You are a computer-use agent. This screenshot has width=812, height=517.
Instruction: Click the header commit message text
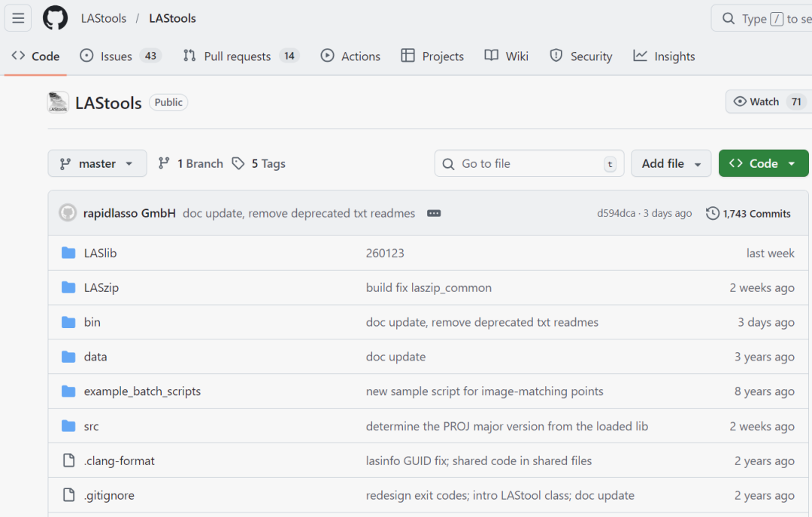tap(298, 213)
